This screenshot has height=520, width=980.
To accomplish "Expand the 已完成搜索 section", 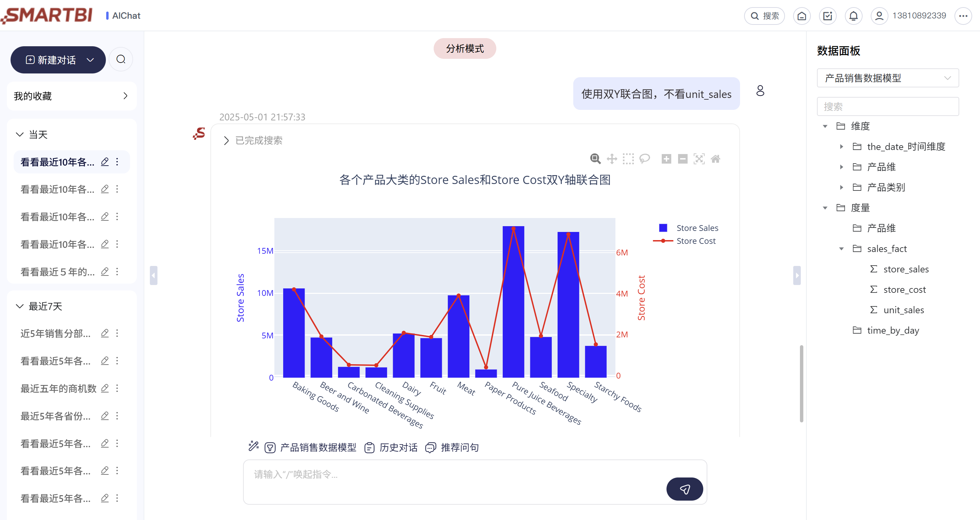I will tap(226, 141).
